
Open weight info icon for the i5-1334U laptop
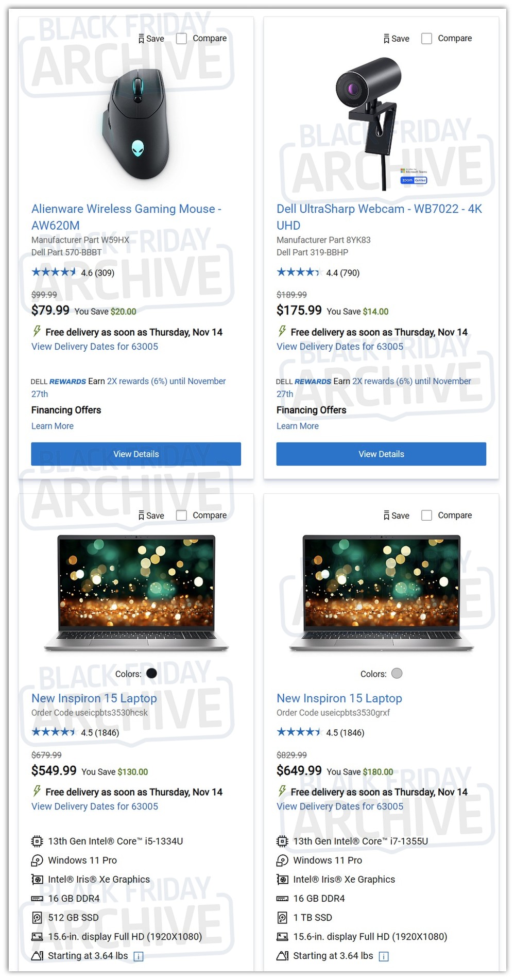[x=139, y=956]
